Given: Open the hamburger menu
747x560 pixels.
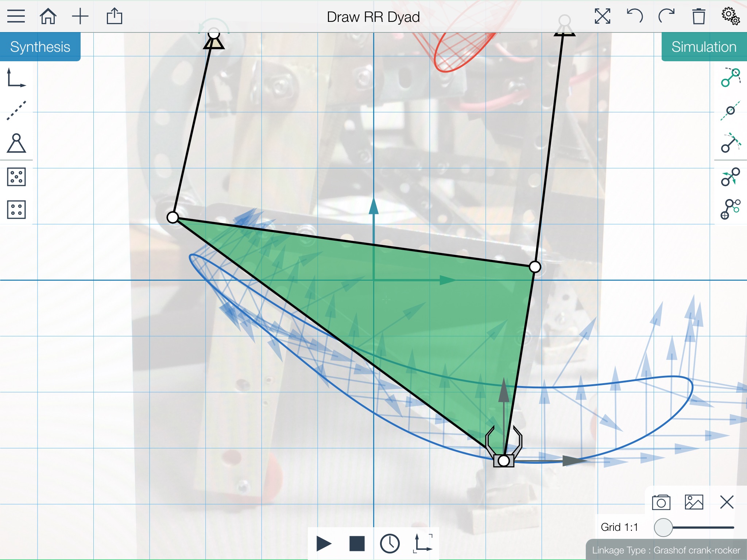Looking at the screenshot, I should (16, 16).
